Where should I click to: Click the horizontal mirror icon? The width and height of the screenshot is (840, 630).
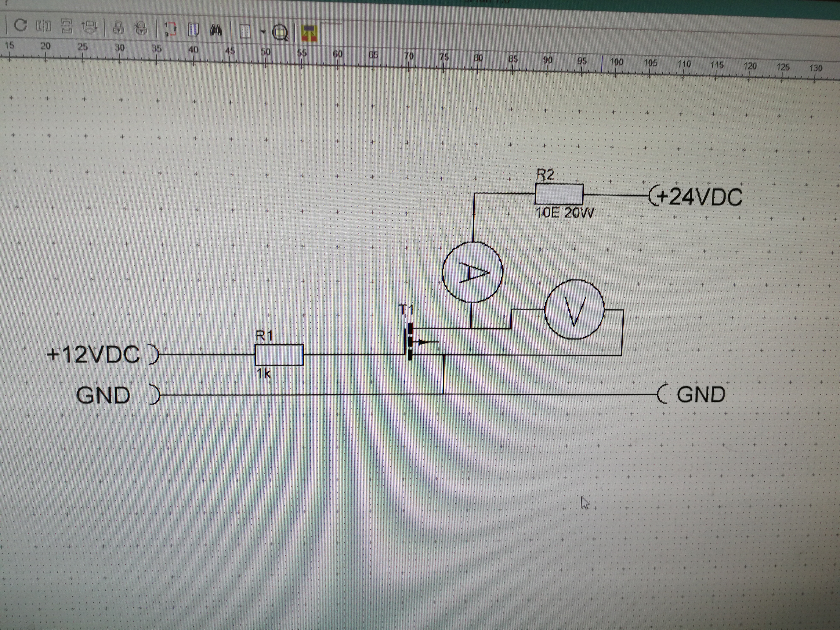43,26
